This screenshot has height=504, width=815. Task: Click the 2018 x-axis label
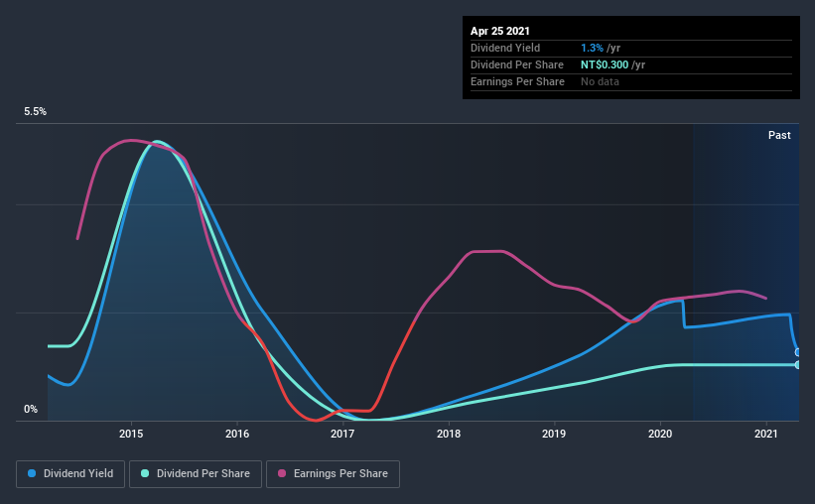[449, 434]
